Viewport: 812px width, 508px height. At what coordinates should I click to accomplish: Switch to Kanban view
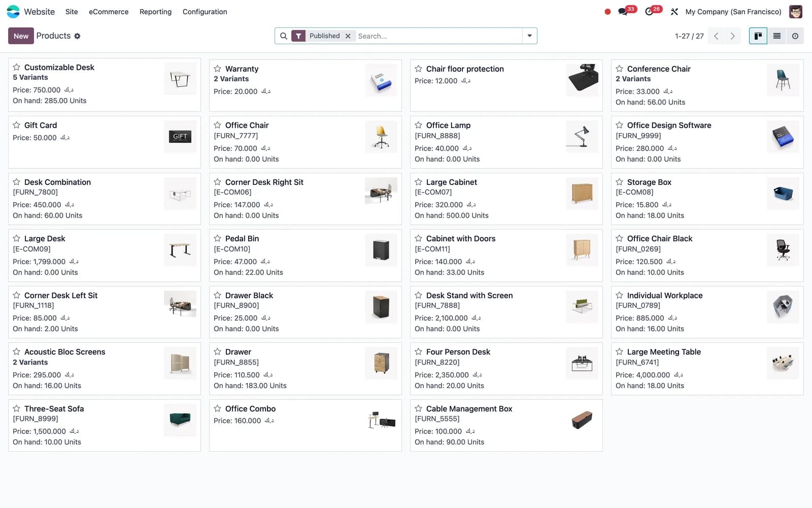pos(758,36)
